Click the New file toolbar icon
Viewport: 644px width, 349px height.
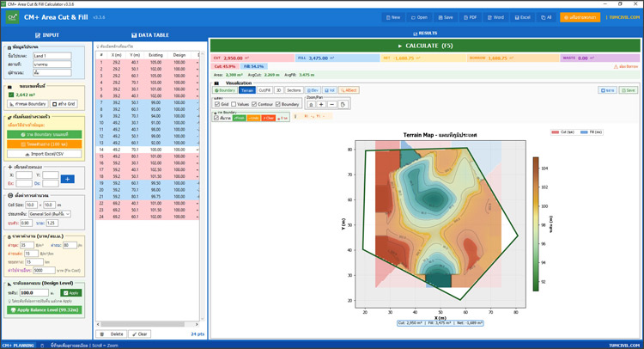tap(393, 16)
